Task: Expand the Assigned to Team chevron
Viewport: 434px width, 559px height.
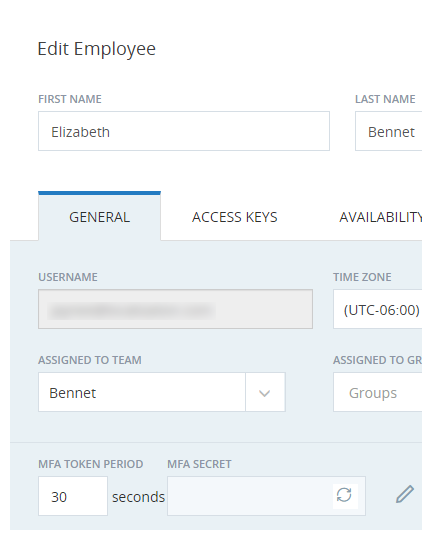Action: [265, 392]
